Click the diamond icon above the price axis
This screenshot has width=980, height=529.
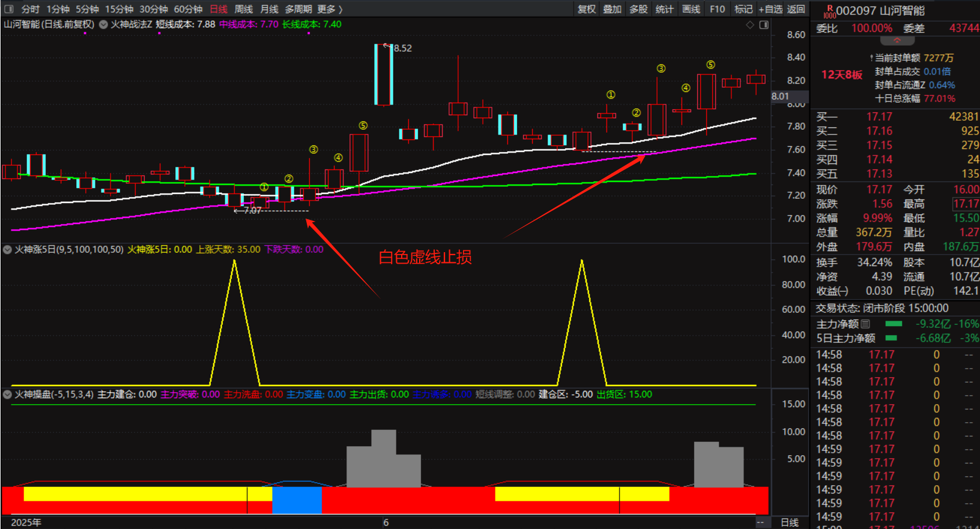749,25
